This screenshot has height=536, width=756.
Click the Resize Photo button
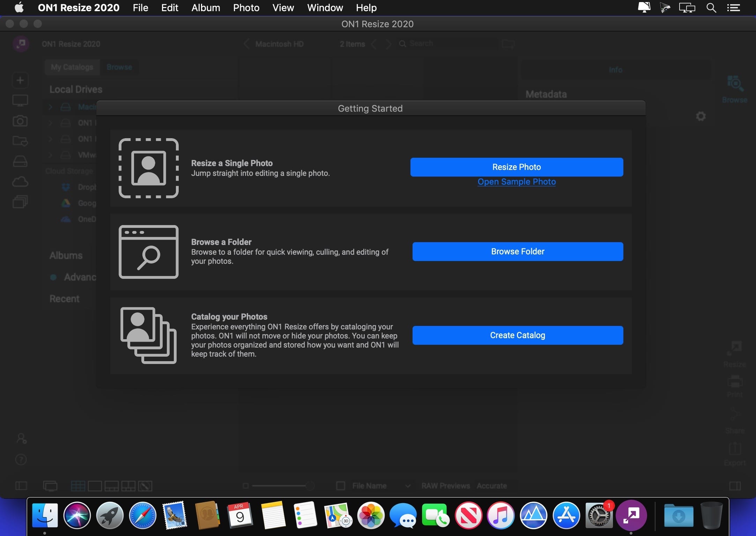click(517, 167)
